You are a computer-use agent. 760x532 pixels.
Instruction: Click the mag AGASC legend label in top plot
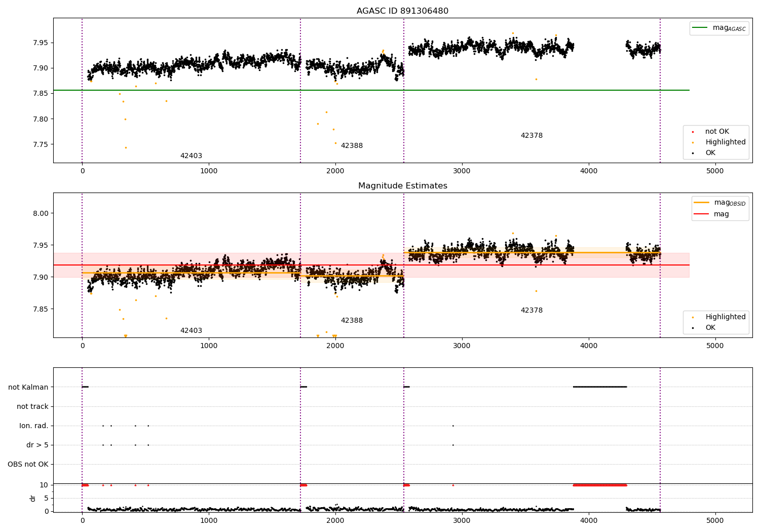coord(729,28)
